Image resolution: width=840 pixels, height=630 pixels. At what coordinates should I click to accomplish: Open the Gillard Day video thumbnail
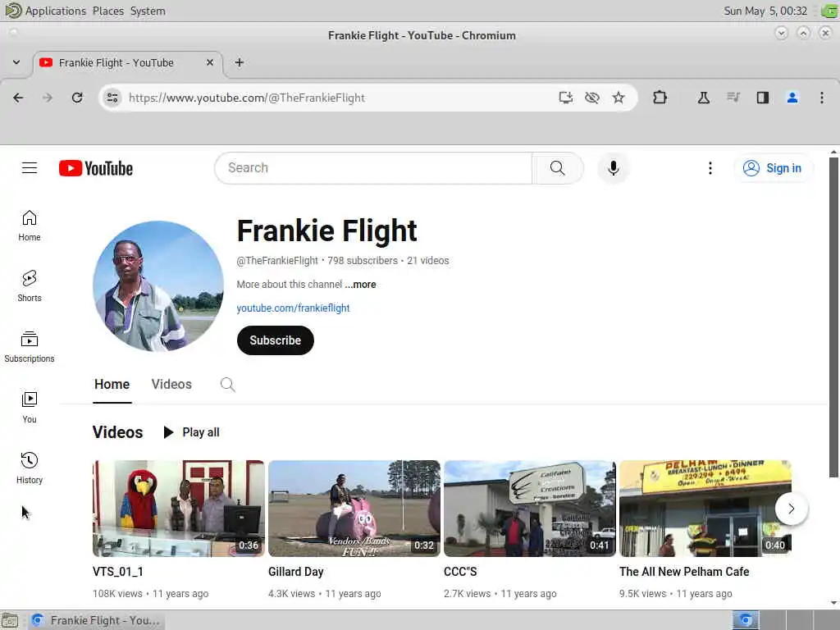(354, 509)
